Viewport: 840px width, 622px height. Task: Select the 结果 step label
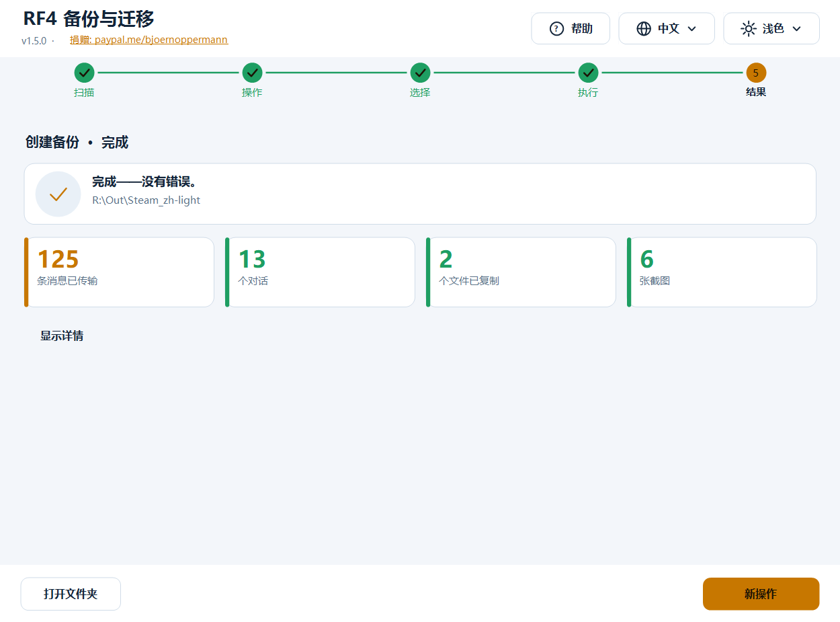[756, 92]
